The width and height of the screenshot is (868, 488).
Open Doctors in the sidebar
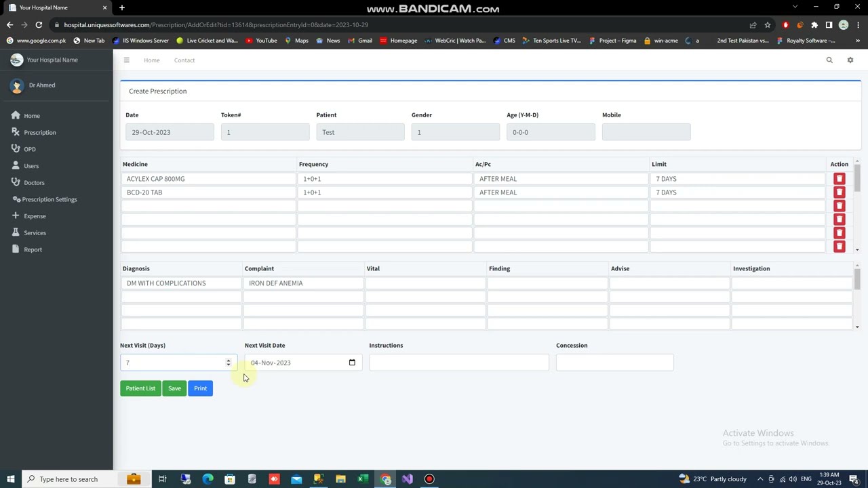(x=34, y=183)
